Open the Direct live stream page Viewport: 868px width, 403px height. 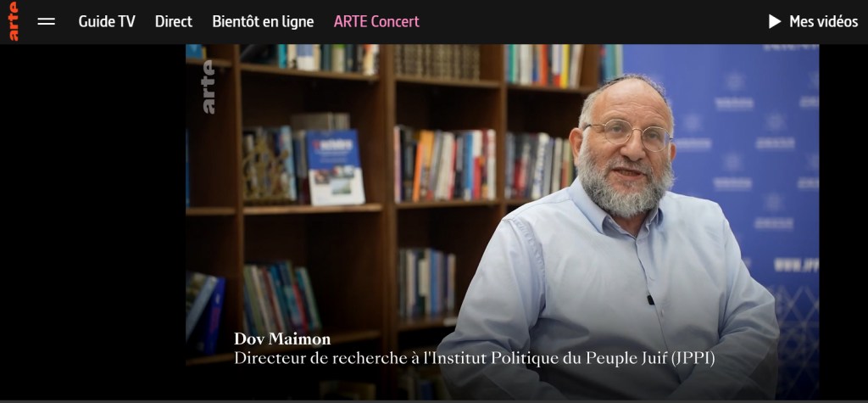173,21
